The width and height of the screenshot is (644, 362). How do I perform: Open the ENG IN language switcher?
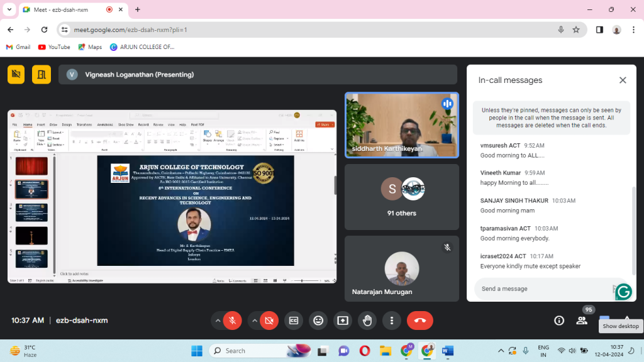pyautogui.click(x=543, y=351)
